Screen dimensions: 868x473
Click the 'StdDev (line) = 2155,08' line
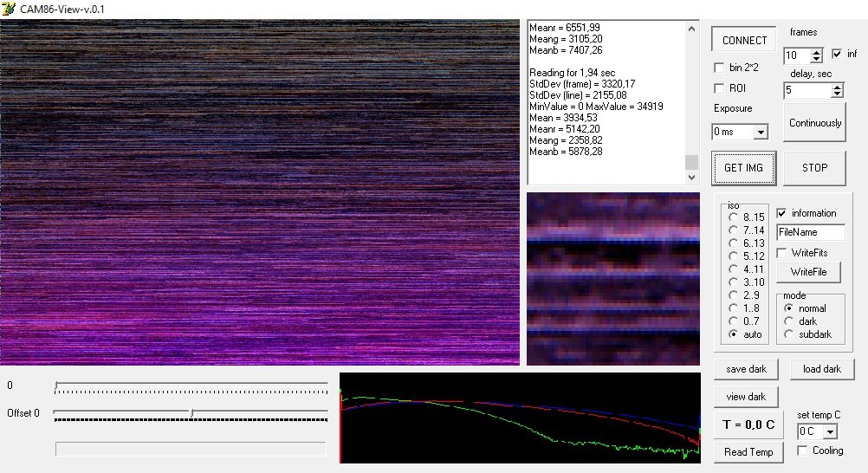[x=578, y=95]
